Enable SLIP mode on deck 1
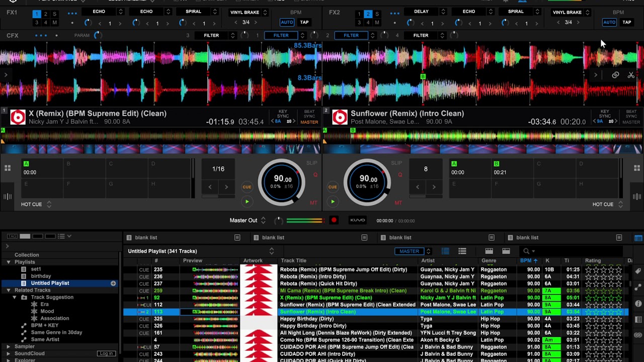Viewport: 644px width, 362px height. 311,163
